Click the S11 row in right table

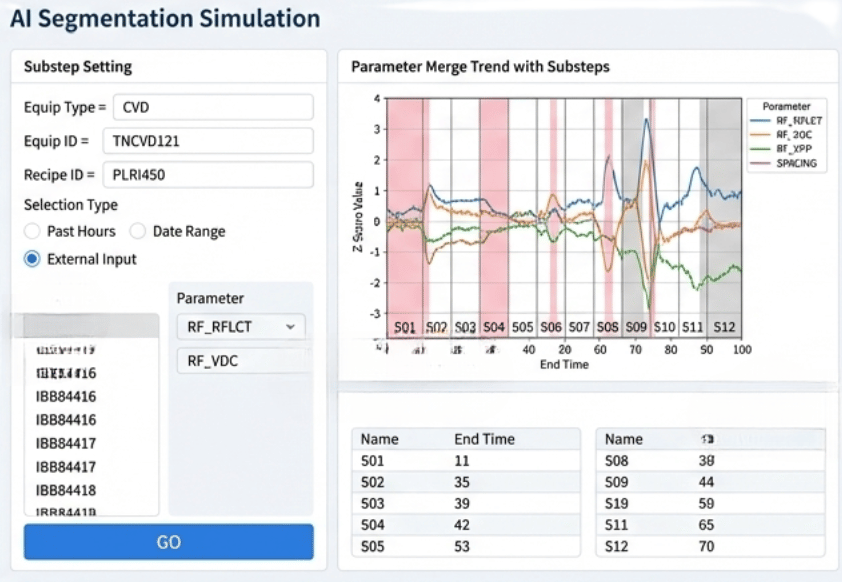[x=710, y=525]
